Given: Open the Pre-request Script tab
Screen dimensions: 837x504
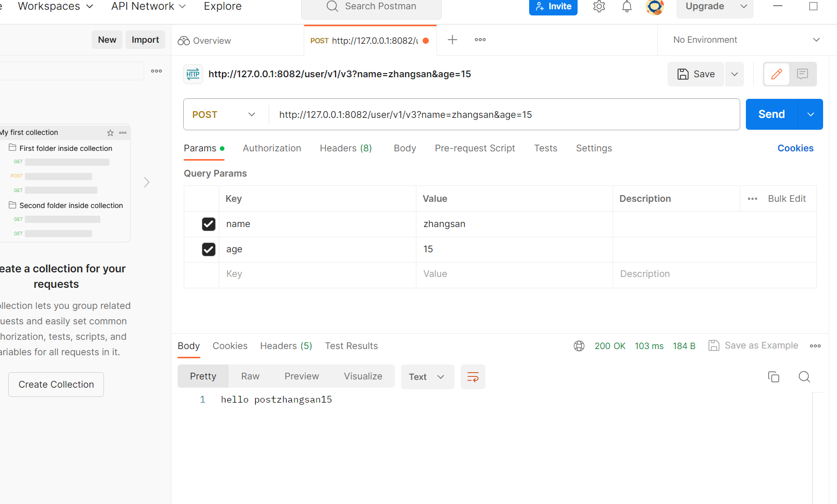Looking at the screenshot, I should click(475, 148).
